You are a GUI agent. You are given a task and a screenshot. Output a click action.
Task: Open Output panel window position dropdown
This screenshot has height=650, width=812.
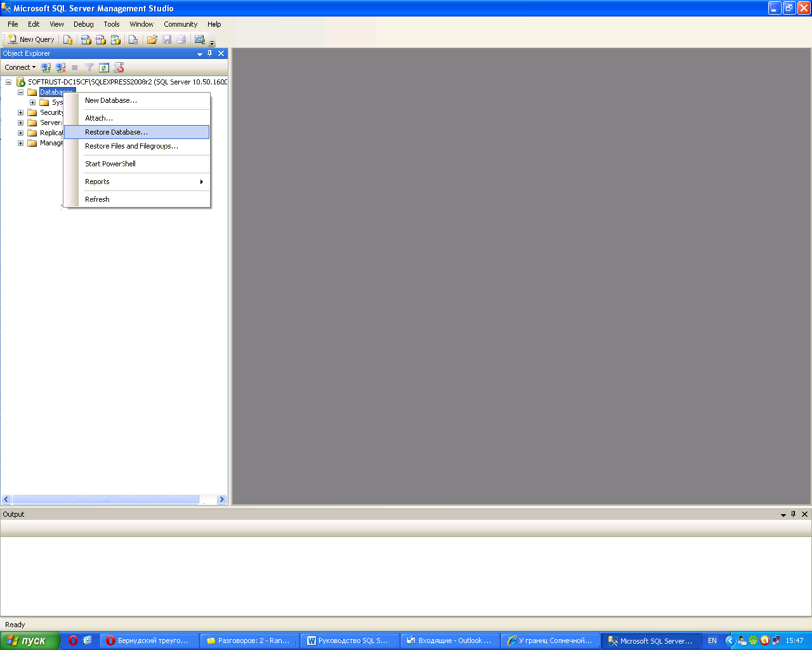click(x=783, y=515)
